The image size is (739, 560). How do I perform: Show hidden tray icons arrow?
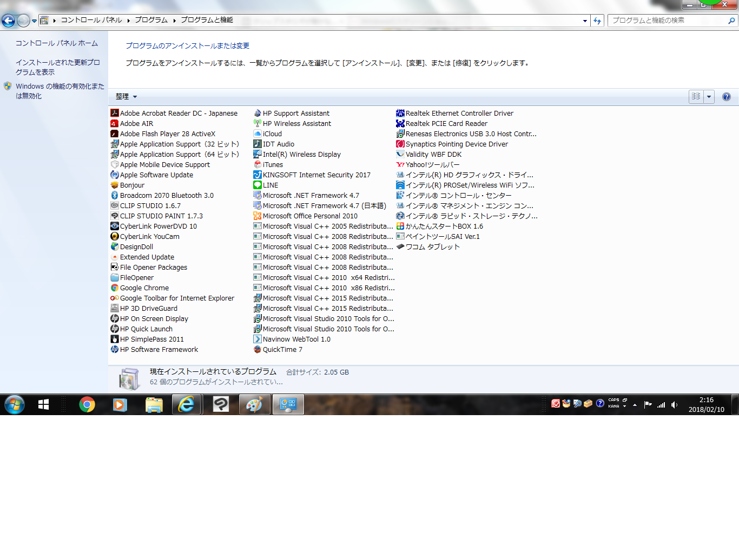coord(635,404)
